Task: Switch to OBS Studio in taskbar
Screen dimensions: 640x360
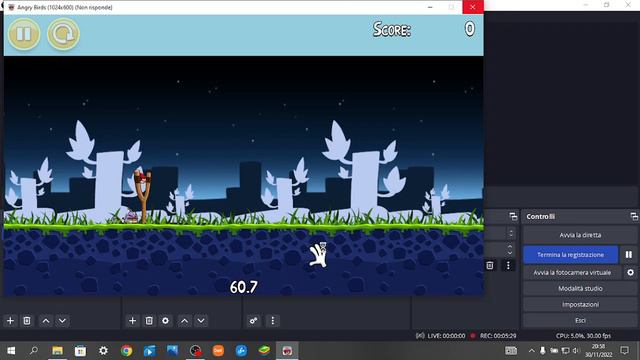Action: [196, 351]
